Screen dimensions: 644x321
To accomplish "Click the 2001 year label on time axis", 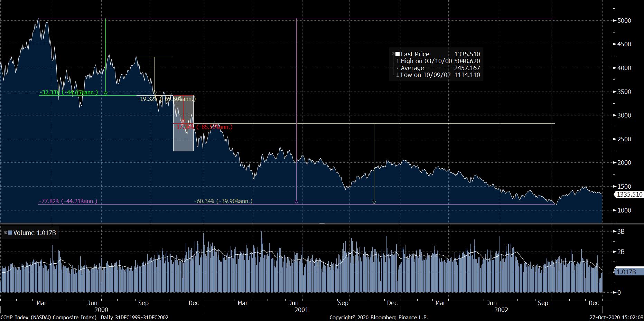I will [301, 310].
